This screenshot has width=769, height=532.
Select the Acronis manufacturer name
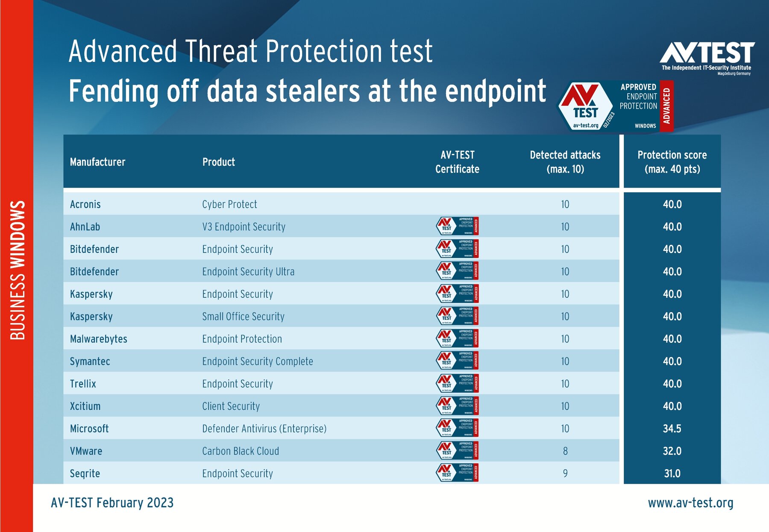[x=85, y=204]
